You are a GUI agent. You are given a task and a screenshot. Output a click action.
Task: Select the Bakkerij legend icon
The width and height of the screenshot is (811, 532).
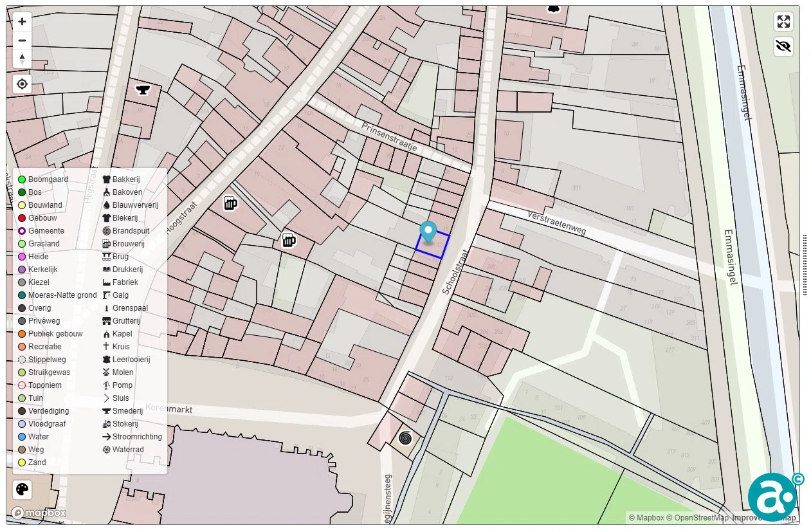107,179
